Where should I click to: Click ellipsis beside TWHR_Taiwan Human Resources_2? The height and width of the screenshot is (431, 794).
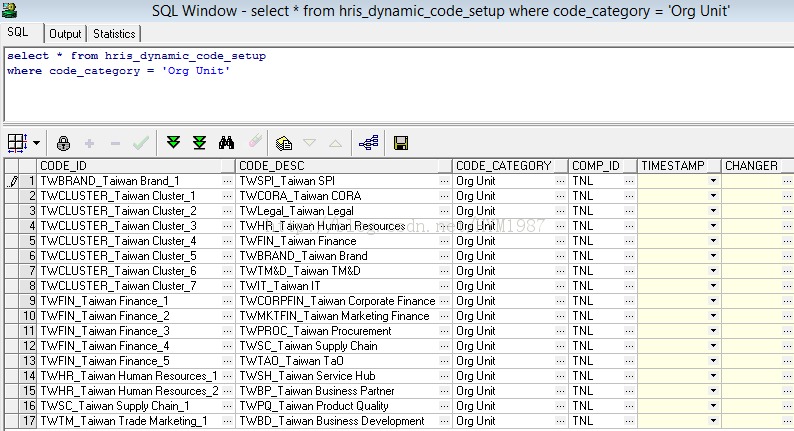(x=227, y=391)
